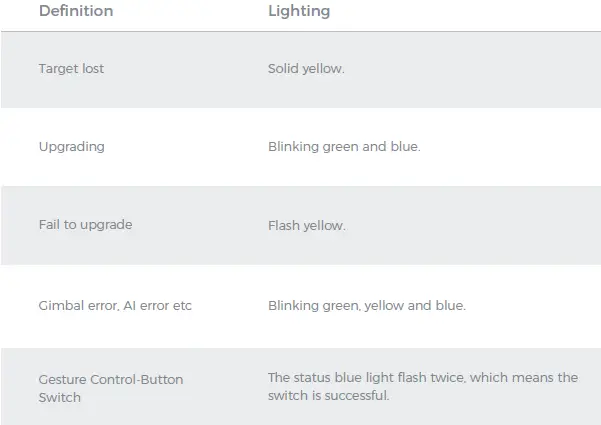Click Blinking green, yellow and blue text

click(x=366, y=305)
